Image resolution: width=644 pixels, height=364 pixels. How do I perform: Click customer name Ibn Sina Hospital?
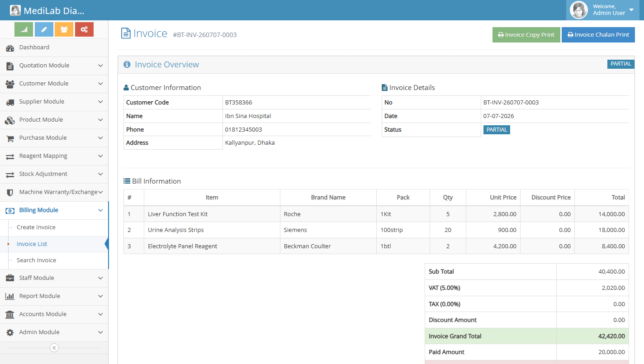pyautogui.click(x=248, y=116)
